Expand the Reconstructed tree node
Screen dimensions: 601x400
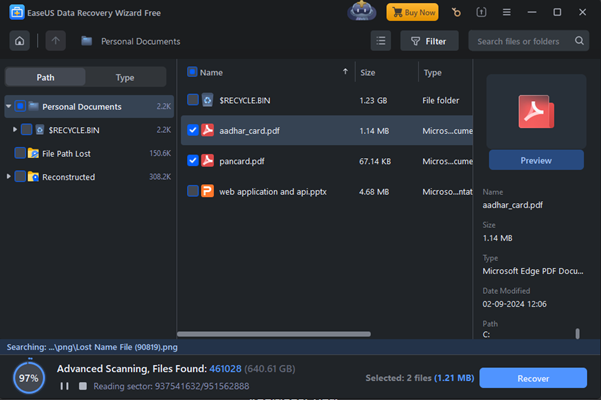point(9,177)
